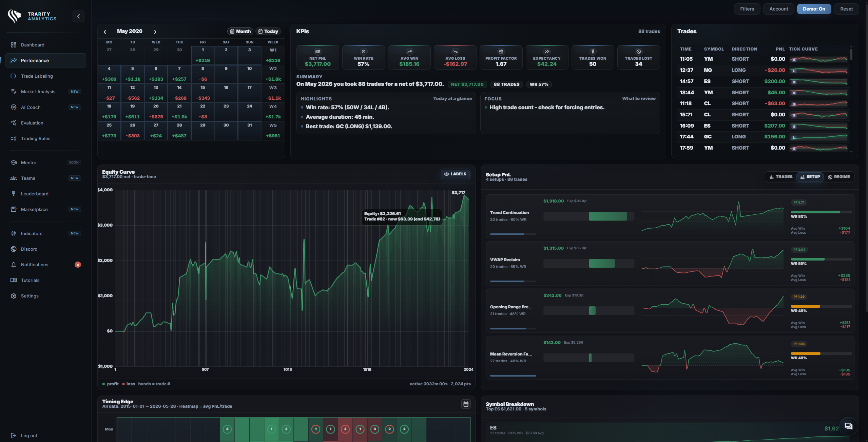The height and width of the screenshot is (442, 868).
Task: Click the Trades Won trophy icon
Action: pos(593,52)
